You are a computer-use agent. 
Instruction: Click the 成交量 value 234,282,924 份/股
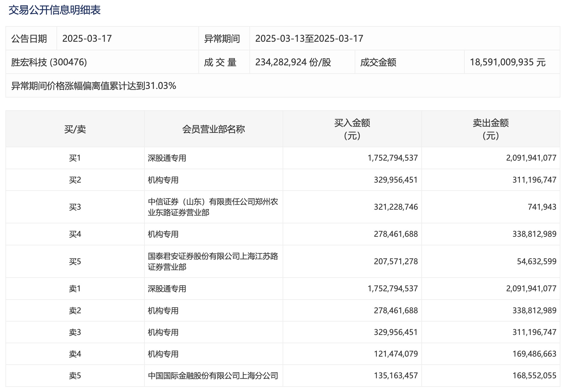click(293, 62)
